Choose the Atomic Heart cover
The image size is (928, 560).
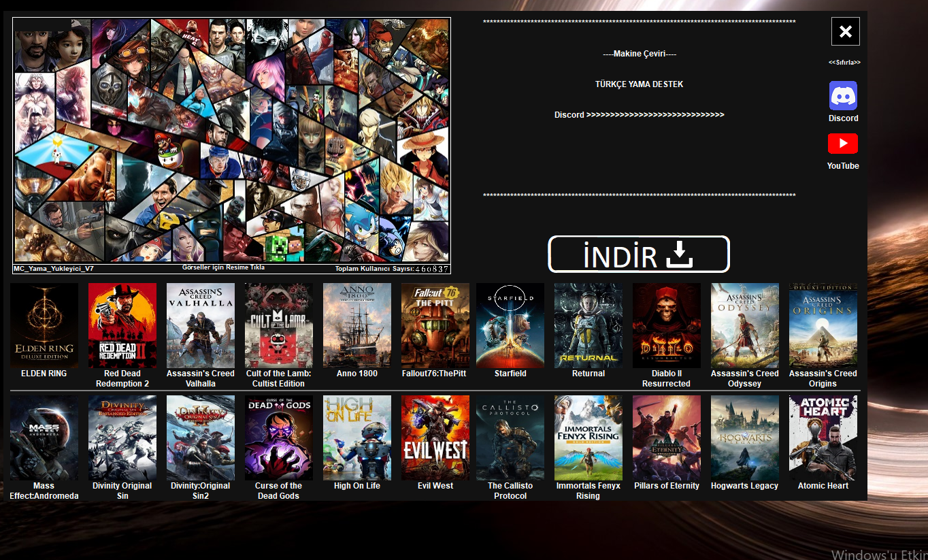823,438
